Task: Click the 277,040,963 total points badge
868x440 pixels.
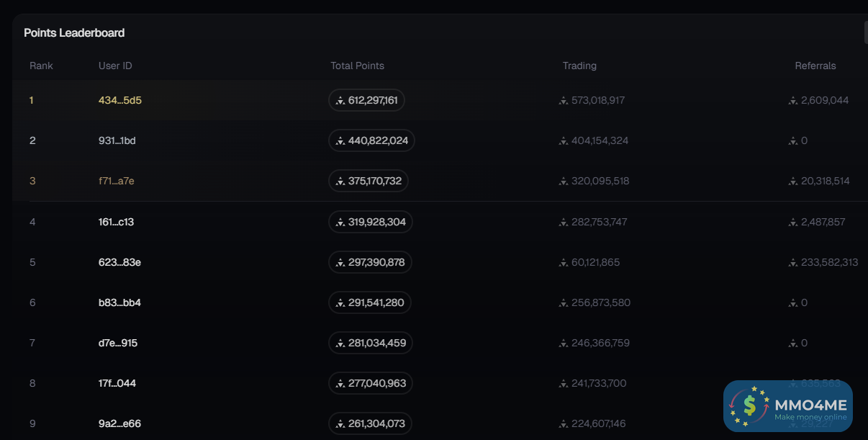Action: click(x=370, y=383)
